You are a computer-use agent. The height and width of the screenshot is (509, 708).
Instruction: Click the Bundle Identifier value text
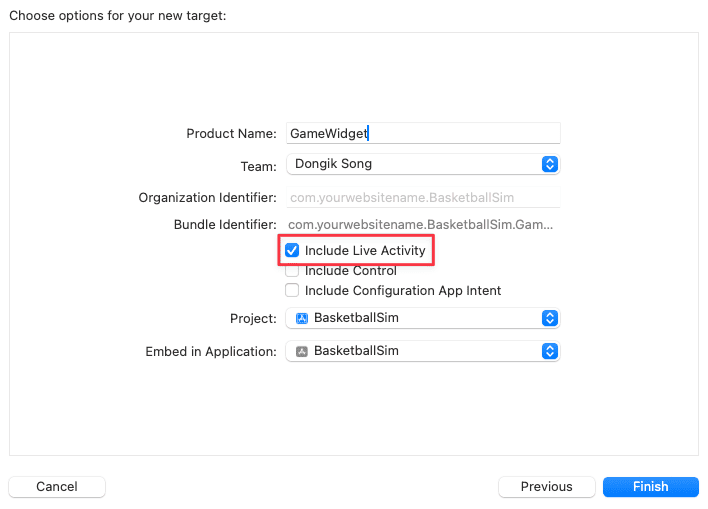[x=420, y=224]
